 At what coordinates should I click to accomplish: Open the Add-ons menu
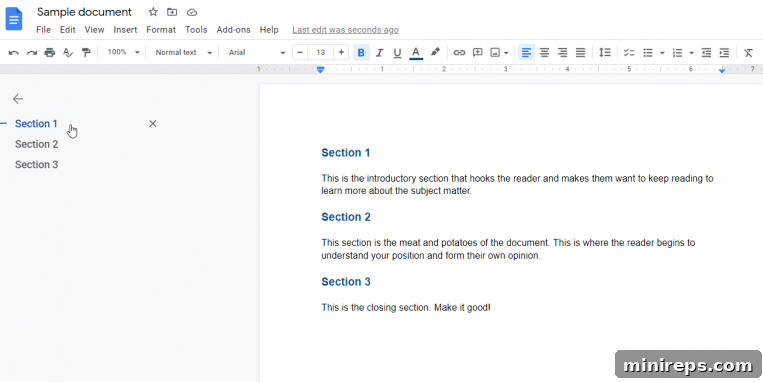234,30
